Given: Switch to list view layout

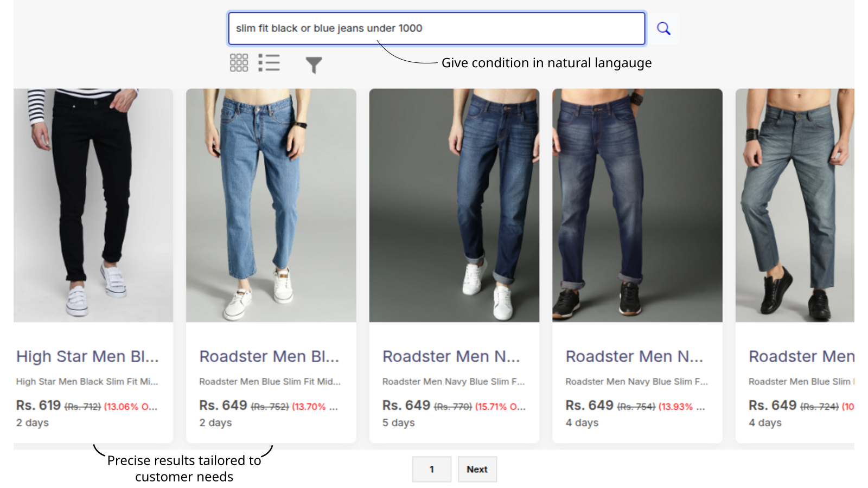Looking at the screenshot, I should (x=269, y=63).
